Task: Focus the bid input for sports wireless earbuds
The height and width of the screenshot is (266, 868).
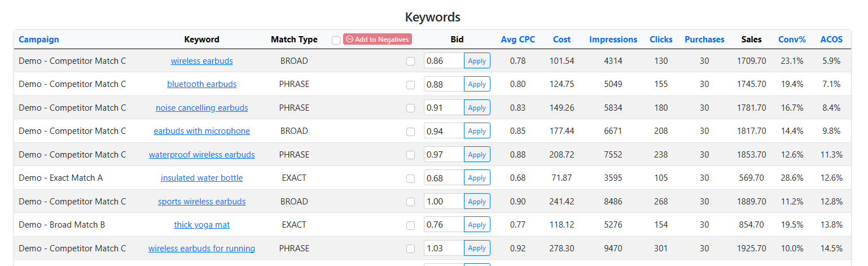Action: [444, 202]
